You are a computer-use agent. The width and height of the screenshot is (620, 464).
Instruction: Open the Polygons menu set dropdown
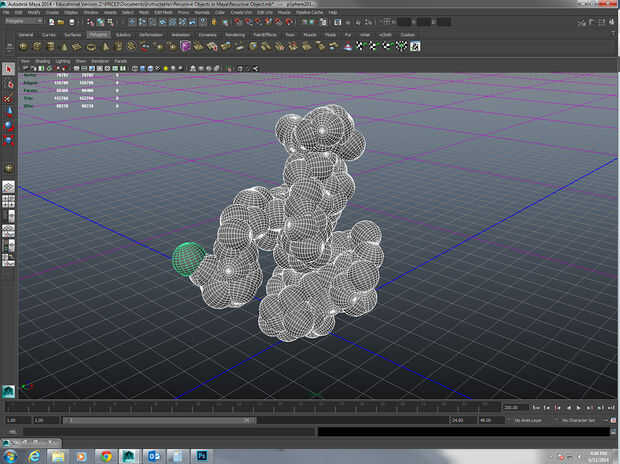[21, 20]
